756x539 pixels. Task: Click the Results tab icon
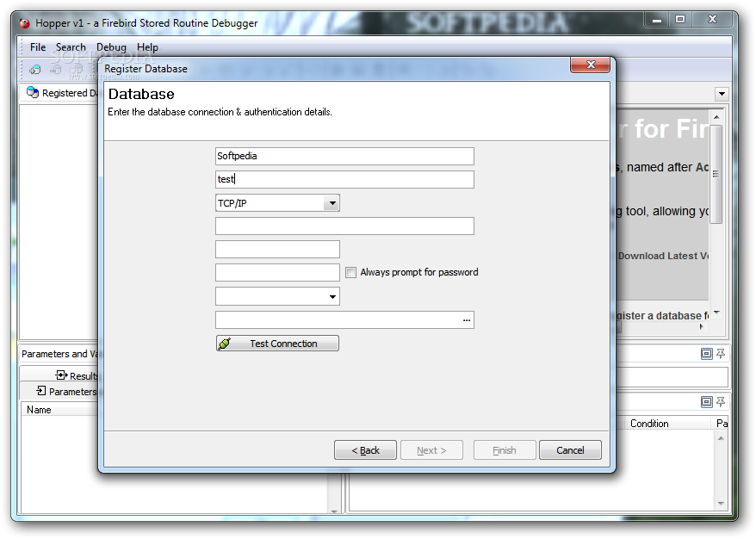coord(61,375)
